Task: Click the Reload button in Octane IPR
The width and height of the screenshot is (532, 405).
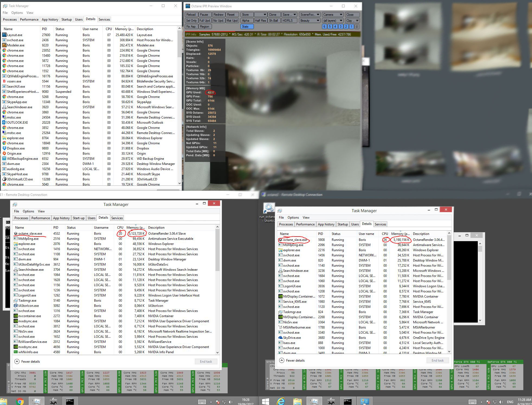Action: 191,15
